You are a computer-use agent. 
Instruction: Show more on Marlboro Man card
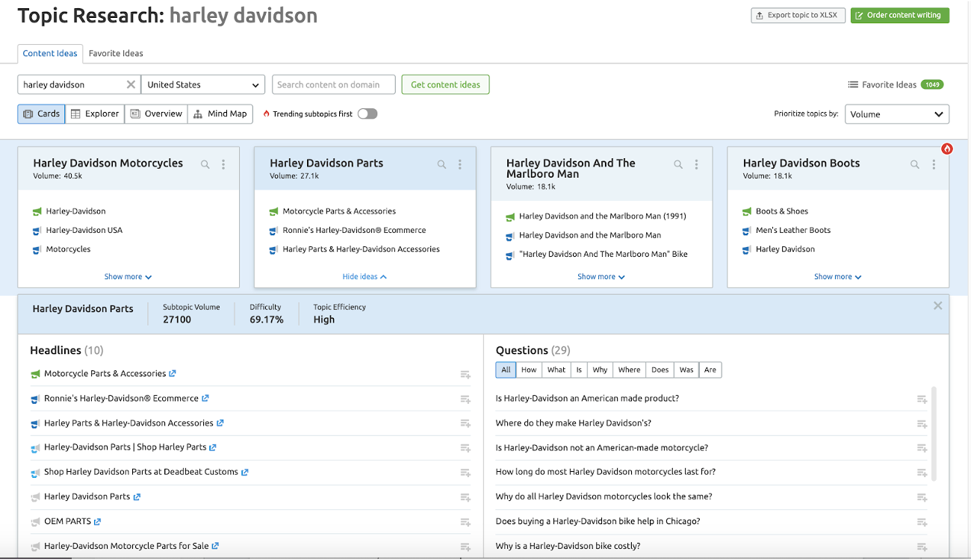point(601,276)
